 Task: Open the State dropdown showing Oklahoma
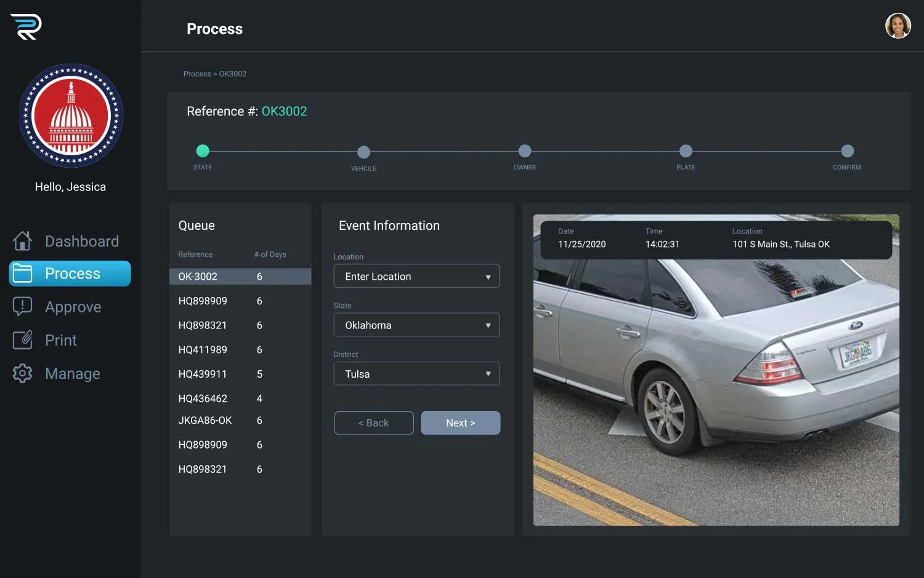coord(416,325)
